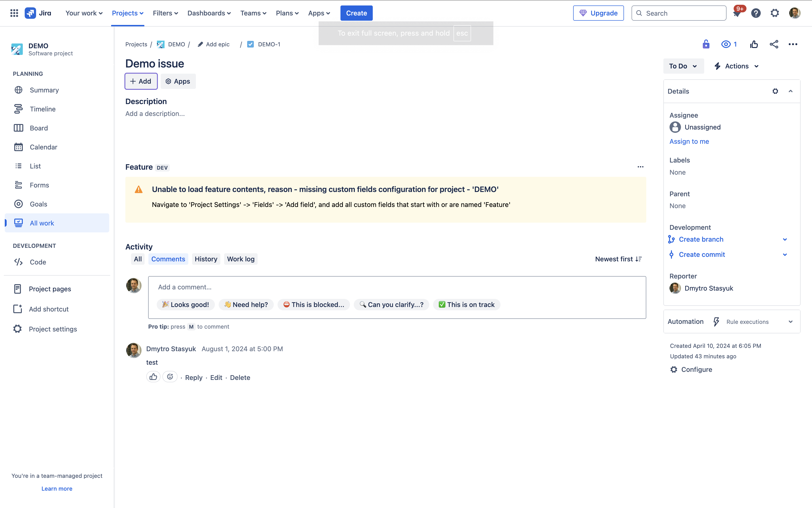
Task: Reply to the 'test' comment
Action: point(194,378)
